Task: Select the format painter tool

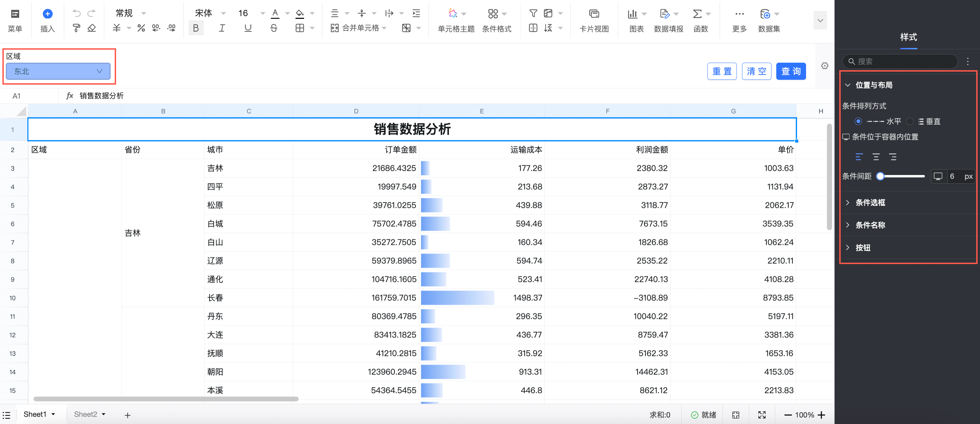Action: 76,28
